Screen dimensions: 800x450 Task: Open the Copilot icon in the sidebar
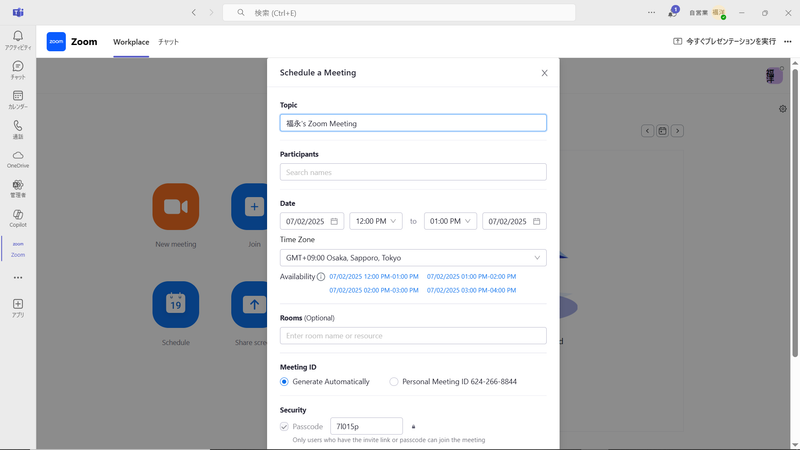point(18,217)
